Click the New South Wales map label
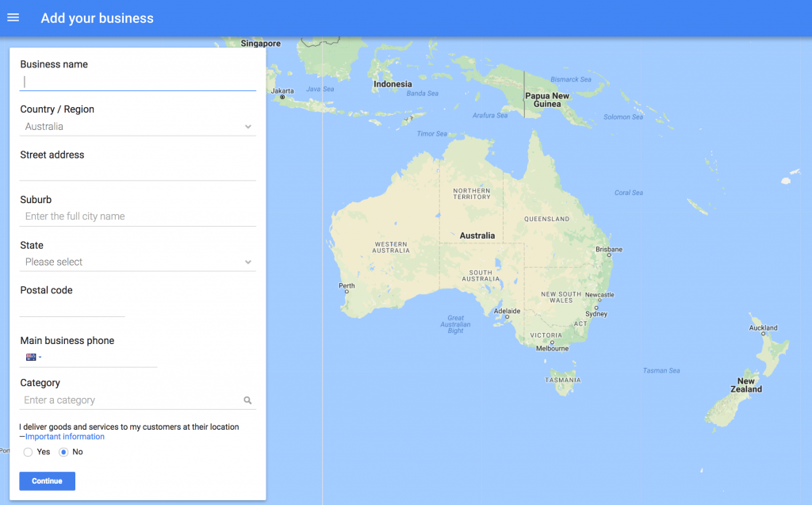 coord(561,297)
